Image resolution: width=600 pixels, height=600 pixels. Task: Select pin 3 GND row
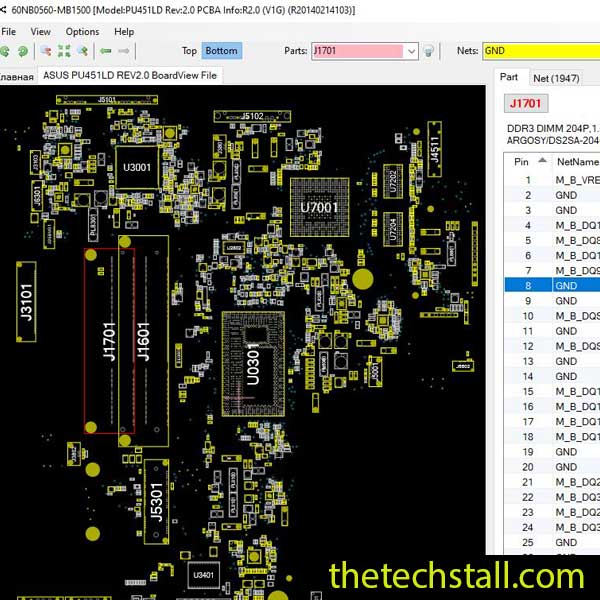point(552,210)
